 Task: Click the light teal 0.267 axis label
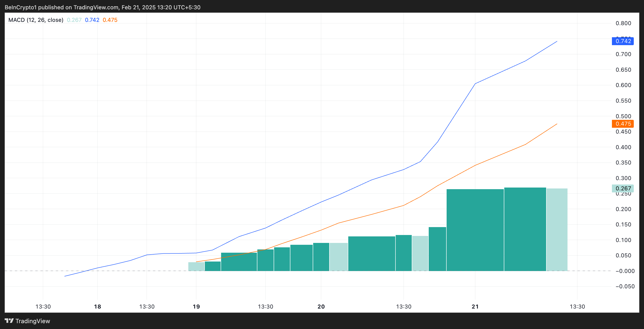click(x=623, y=188)
